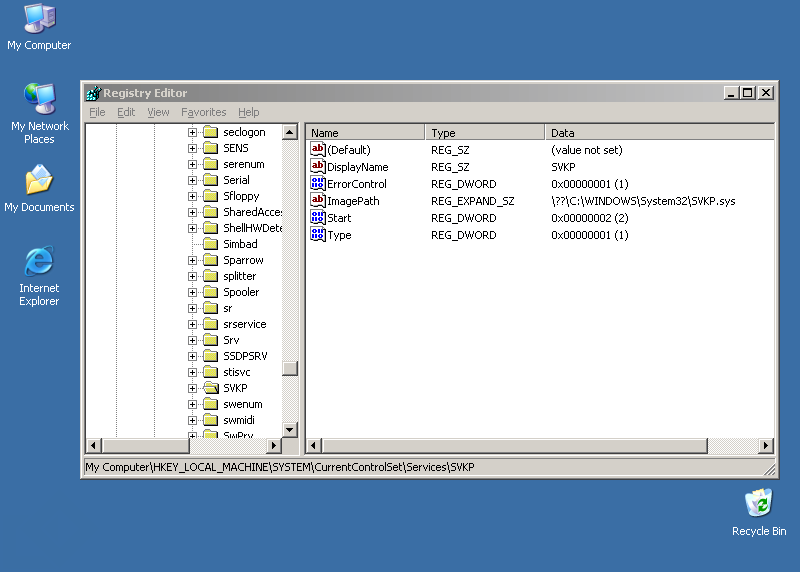Select the ImagePath data \??\C:\WINDOWS\System32\SVKP.sys
This screenshot has width=800, height=572.
[643, 201]
